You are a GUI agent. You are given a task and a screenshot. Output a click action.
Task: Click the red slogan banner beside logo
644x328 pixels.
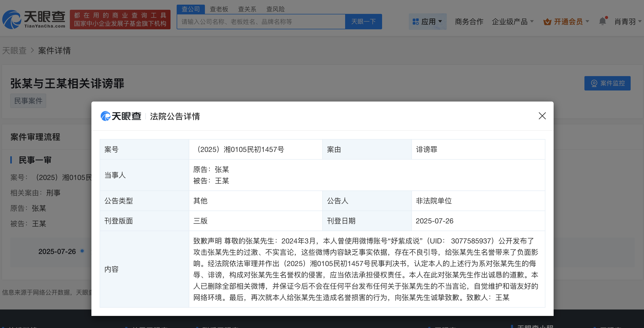point(120,20)
